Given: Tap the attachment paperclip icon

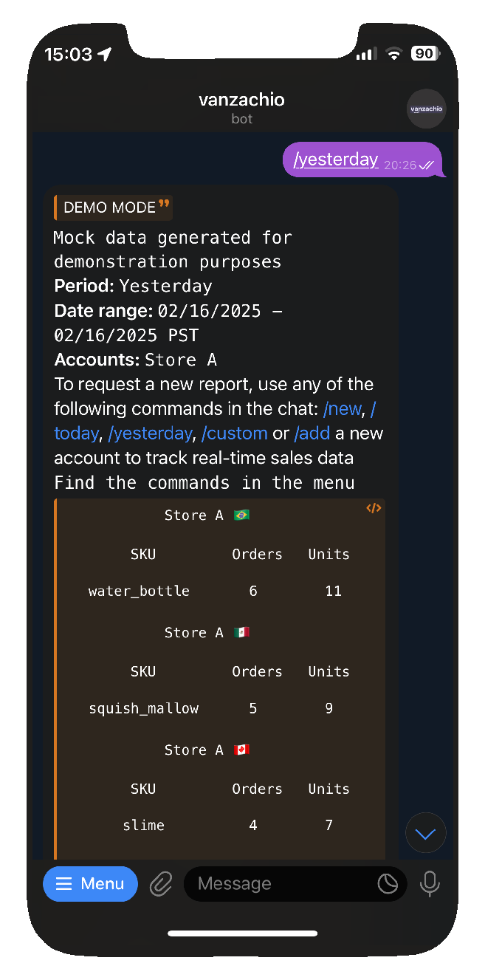Looking at the screenshot, I should 161,883.
